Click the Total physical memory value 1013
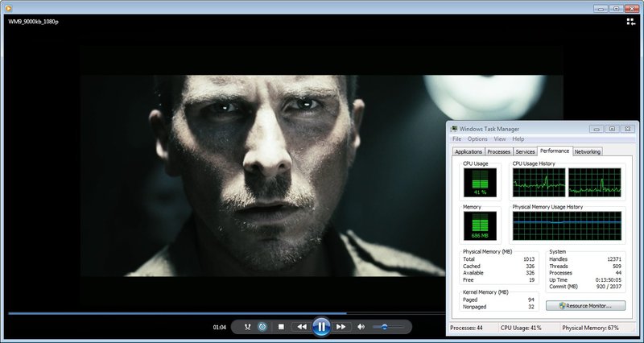The height and width of the screenshot is (343, 644). [529, 259]
